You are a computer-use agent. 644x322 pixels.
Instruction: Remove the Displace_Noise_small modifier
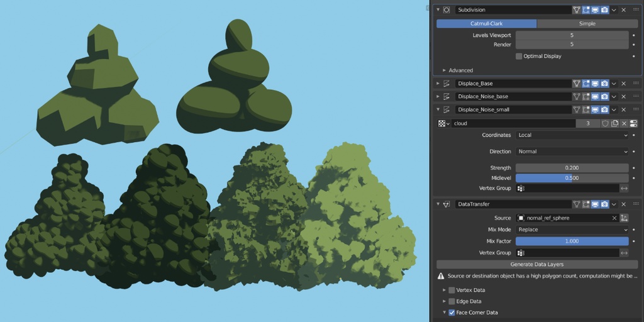click(623, 109)
